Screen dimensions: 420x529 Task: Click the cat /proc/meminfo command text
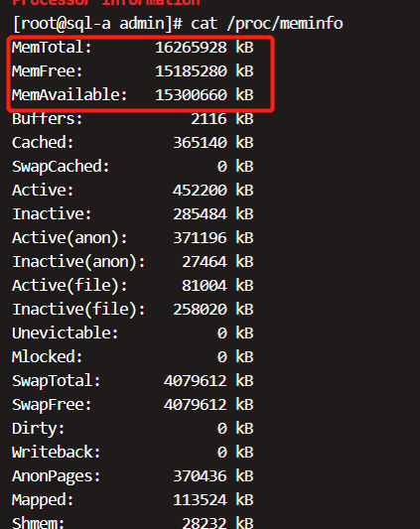click(267, 24)
